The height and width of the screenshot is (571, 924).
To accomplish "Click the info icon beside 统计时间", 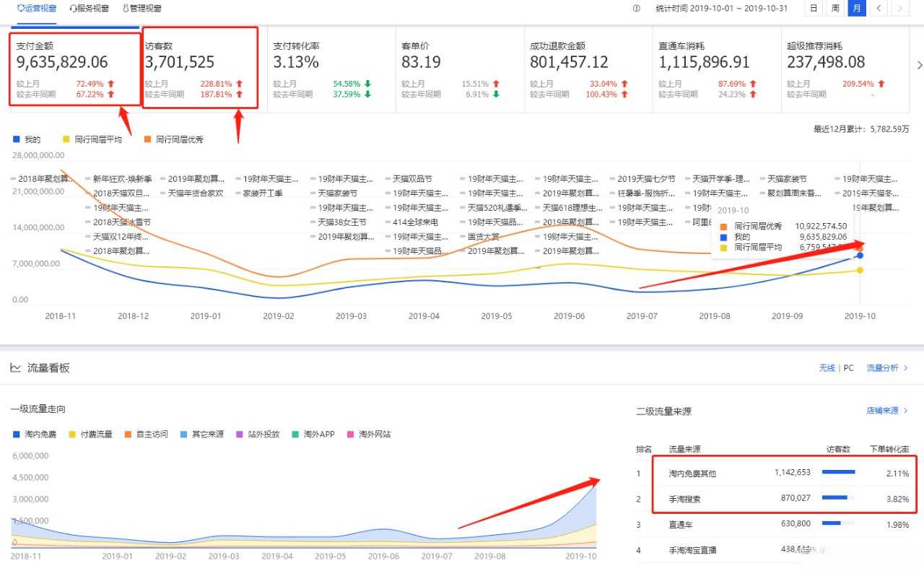I will coord(636,9).
